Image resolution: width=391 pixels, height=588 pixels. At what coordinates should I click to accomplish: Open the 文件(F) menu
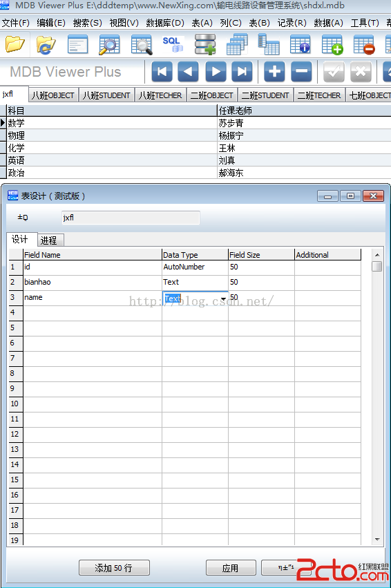pos(15,23)
